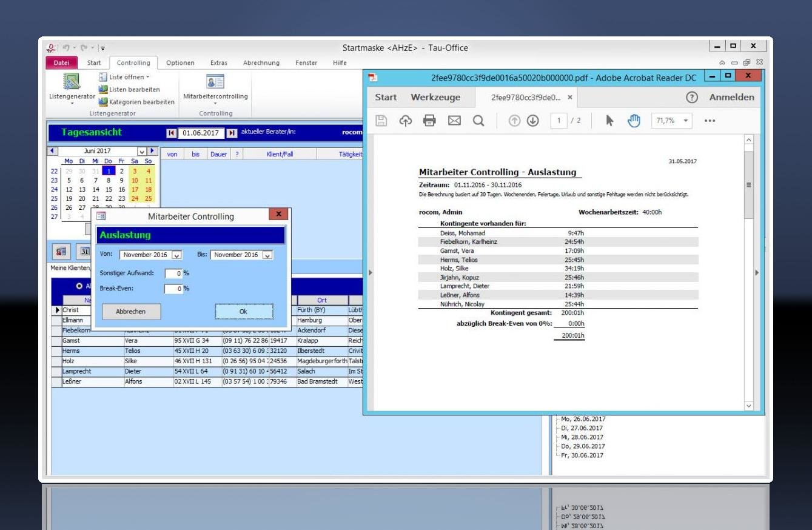Click the Sonstiger Aufwand percent field

tap(173, 273)
